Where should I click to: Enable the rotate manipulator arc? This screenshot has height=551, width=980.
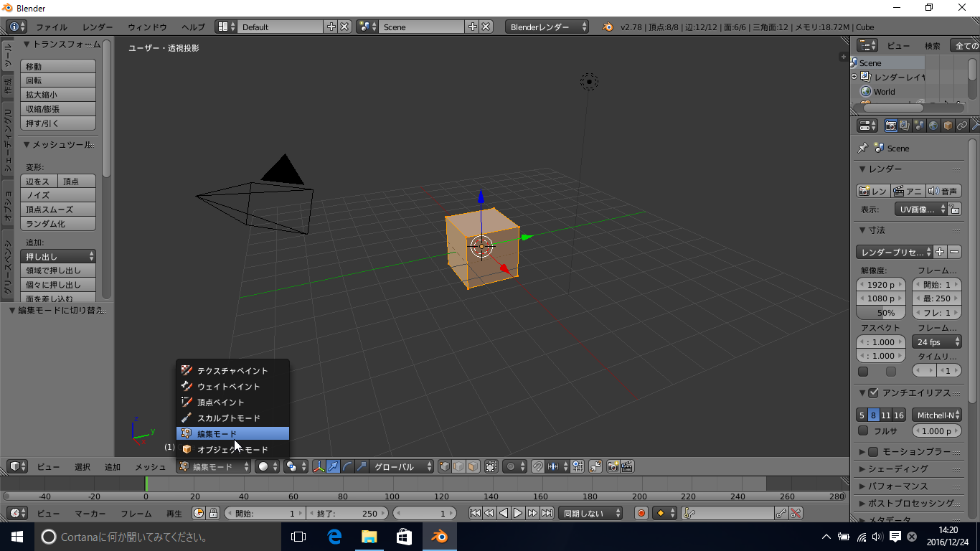(x=348, y=466)
